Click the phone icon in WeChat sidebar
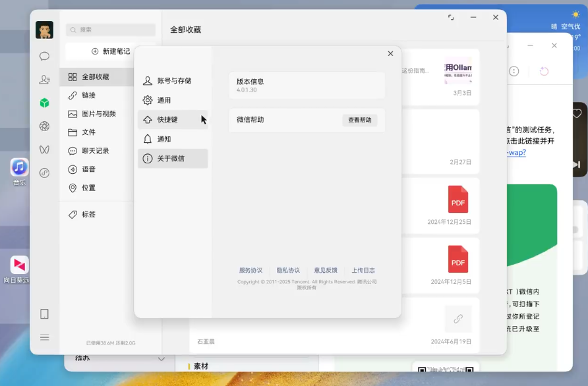The width and height of the screenshot is (588, 386). click(44, 314)
